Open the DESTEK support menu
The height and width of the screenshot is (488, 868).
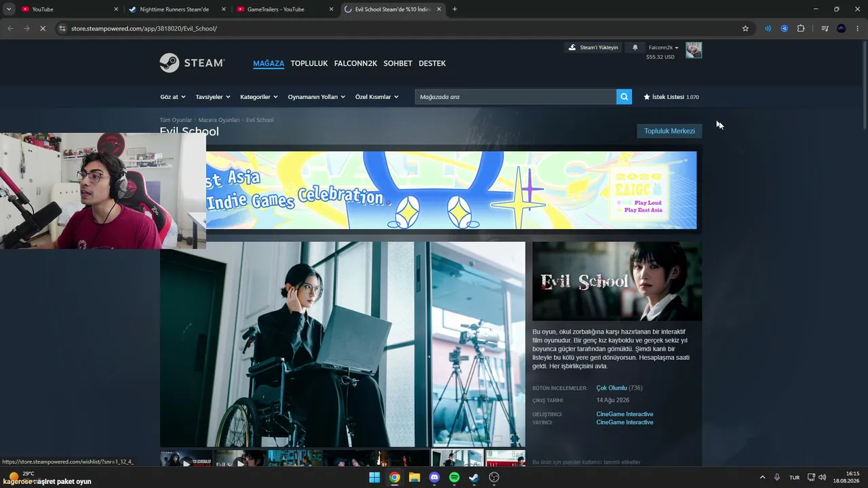tap(432, 63)
